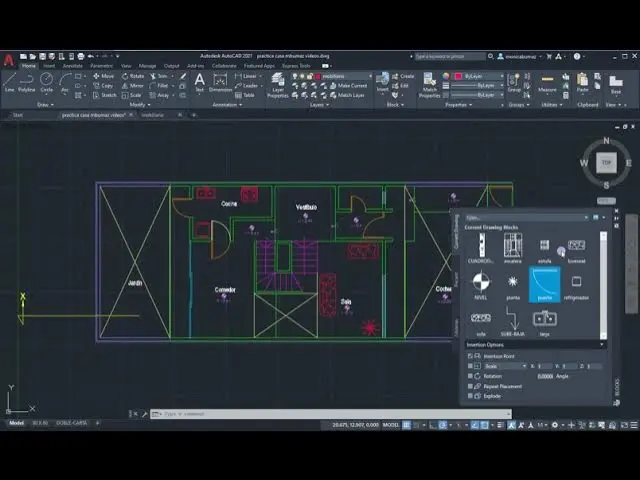The height and width of the screenshot is (480, 640).
Task: Click Match Layer button
Action: pyautogui.click(x=347, y=95)
